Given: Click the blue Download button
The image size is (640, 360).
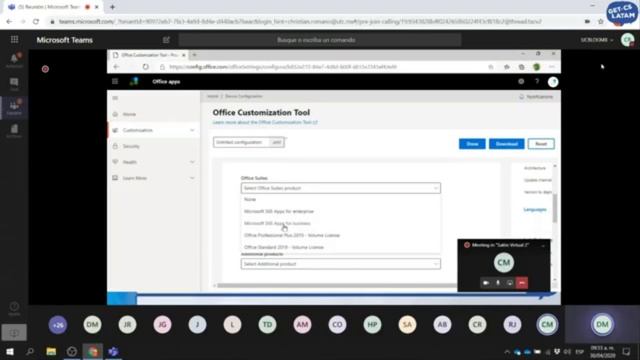Looking at the screenshot, I should [507, 144].
